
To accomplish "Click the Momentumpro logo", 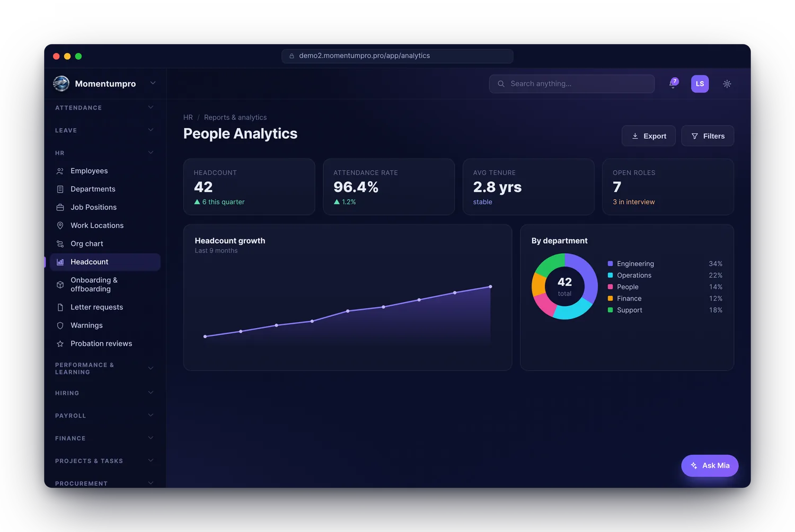I will (61, 83).
